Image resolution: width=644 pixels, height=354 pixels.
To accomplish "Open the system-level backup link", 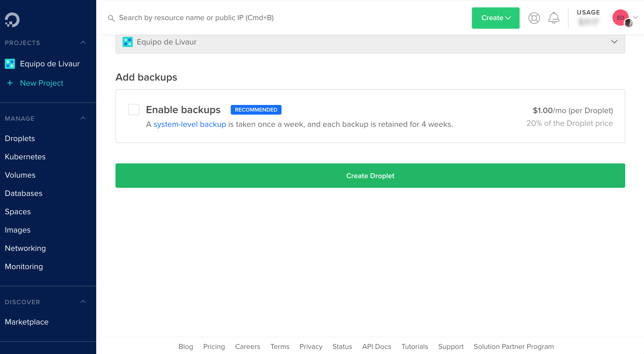I will 190,124.
